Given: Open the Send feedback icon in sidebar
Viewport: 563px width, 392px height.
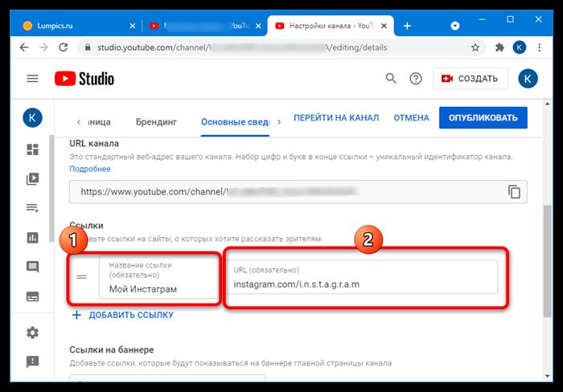Looking at the screenshot, I should point(32,361).
